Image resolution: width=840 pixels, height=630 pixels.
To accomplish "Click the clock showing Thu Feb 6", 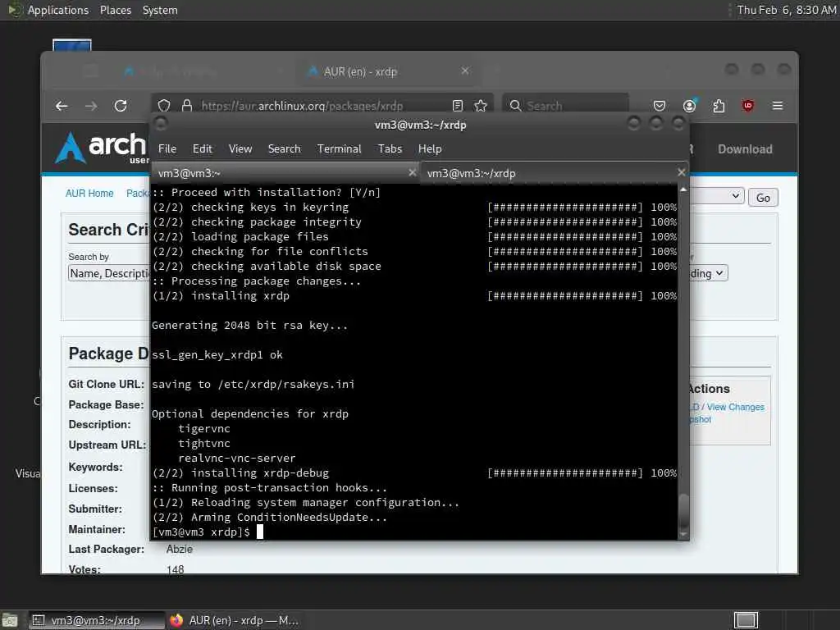I will [786, 10].
